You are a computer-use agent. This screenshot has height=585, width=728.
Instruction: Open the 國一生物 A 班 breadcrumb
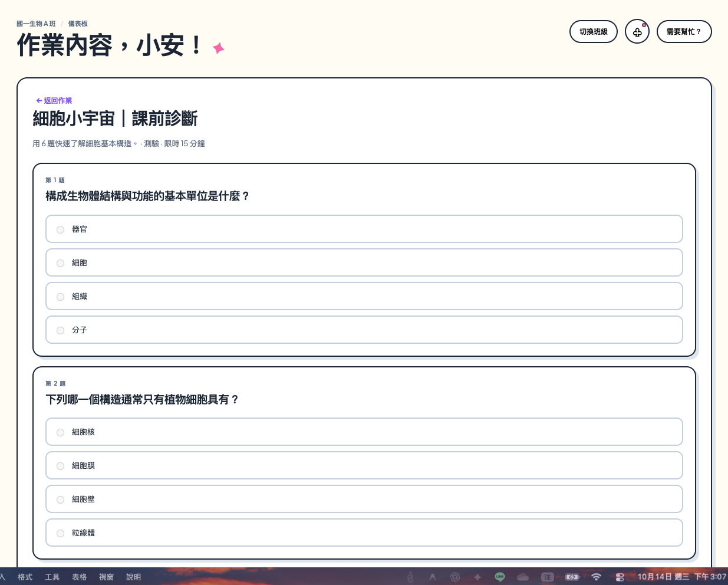[x=36, y=24]
